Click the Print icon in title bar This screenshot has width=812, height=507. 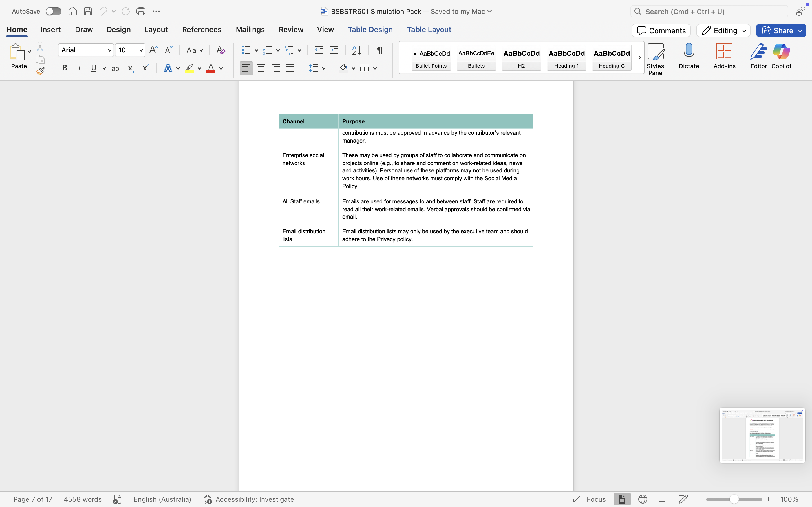141,11
